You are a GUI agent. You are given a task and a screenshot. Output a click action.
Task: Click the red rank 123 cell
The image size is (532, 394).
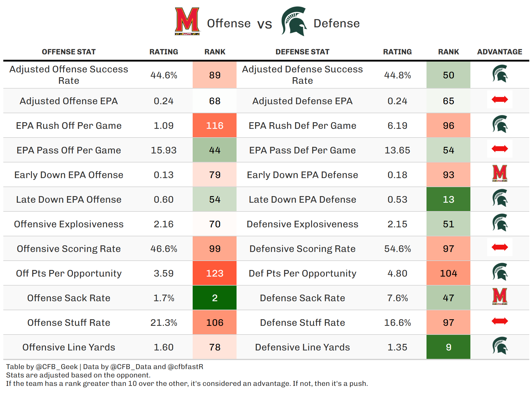click(x=215, y=273)
